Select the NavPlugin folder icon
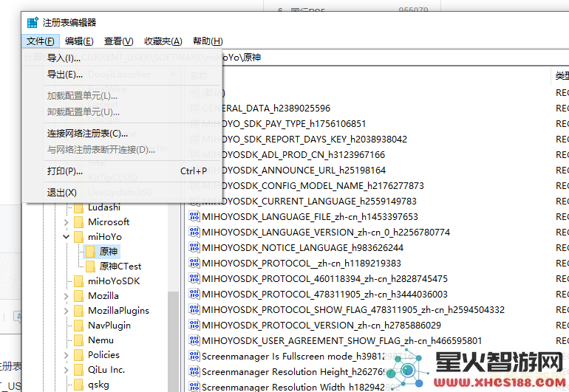569x392 pixels. (x=78, y=326)
